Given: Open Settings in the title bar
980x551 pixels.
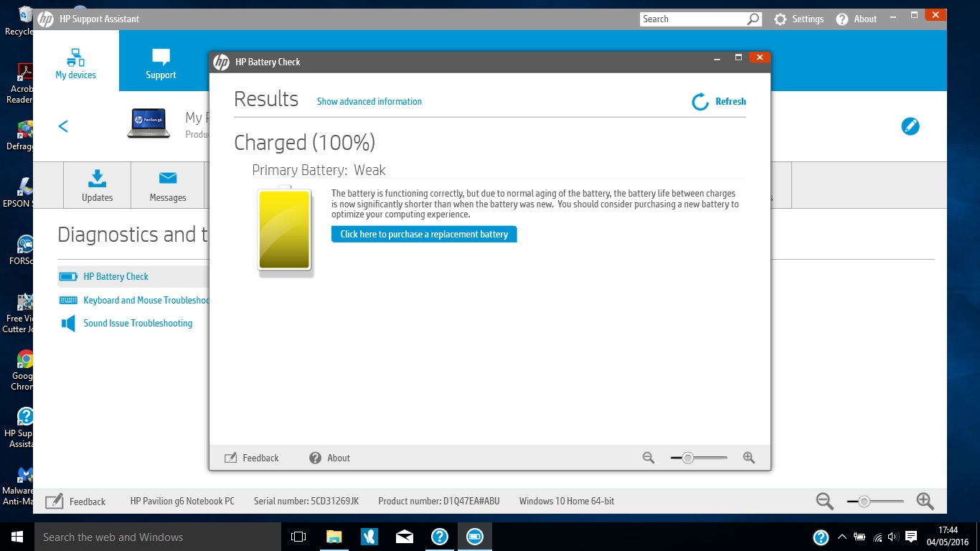Looking at the screenshot, I should (x=798, y=19).
